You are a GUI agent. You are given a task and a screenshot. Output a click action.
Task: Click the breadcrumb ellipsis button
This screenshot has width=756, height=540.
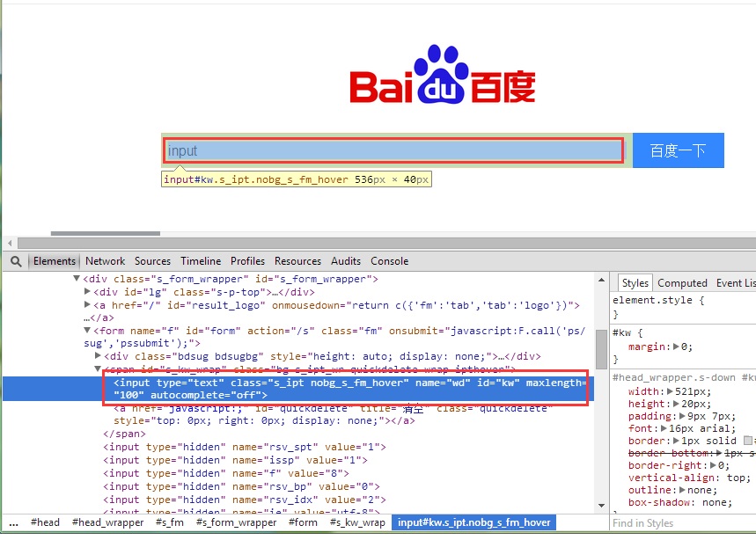point(13,522)
